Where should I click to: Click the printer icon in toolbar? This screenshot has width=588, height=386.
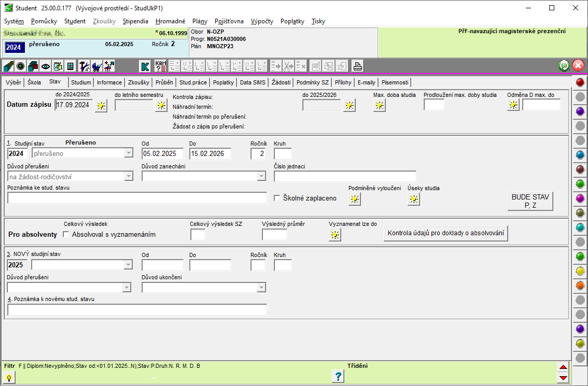357,66
